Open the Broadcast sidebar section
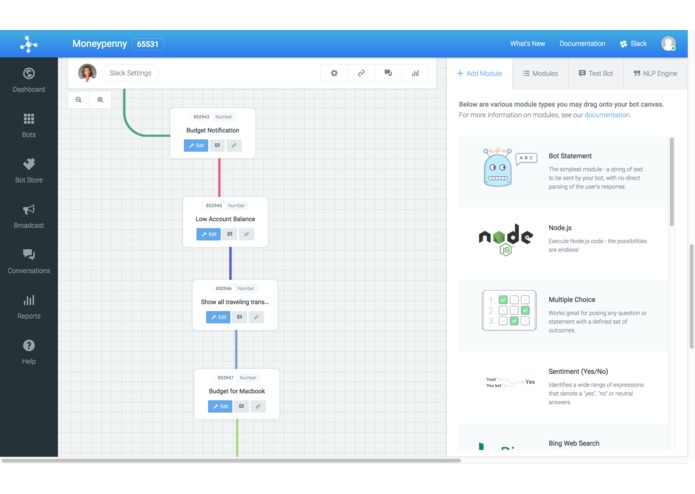 [x=29, y=216]
